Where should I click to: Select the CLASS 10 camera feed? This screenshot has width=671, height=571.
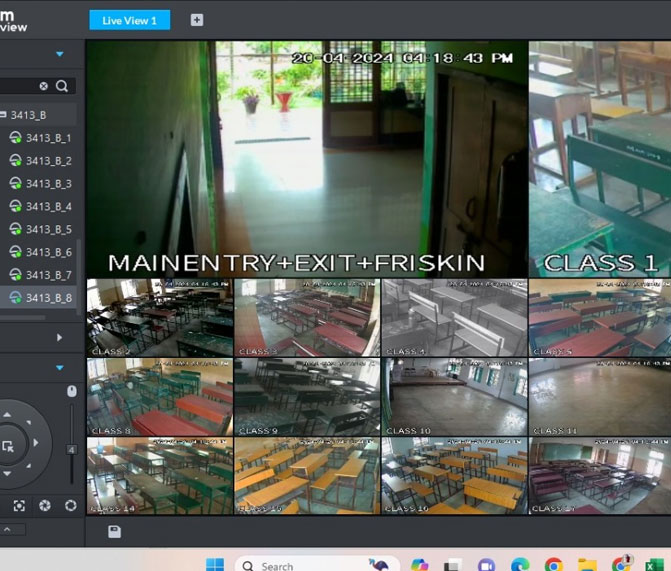(454, 397)
